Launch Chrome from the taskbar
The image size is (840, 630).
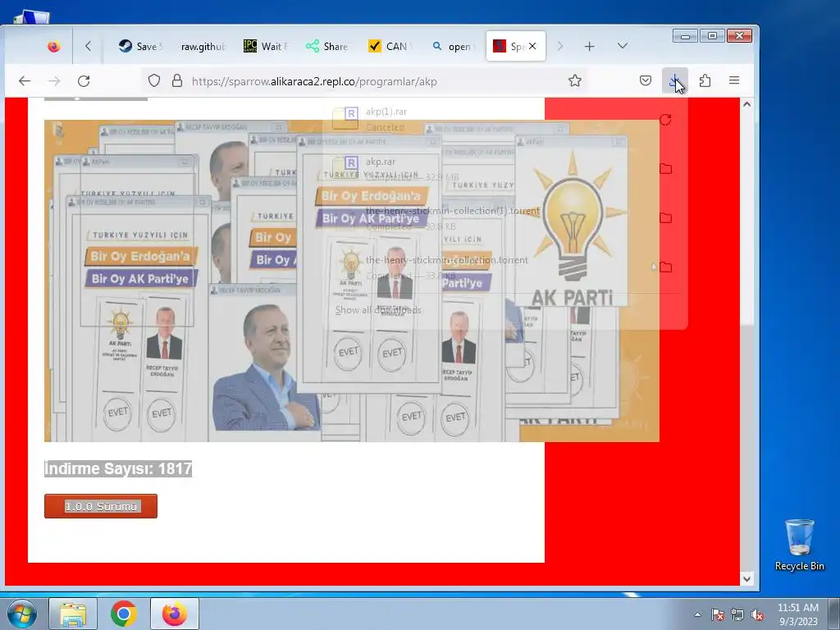124,614
